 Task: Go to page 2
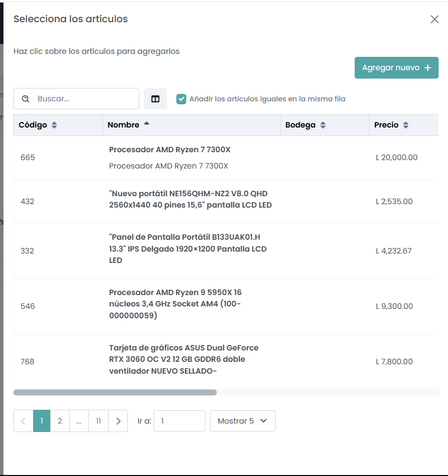(x=60, y=421)
